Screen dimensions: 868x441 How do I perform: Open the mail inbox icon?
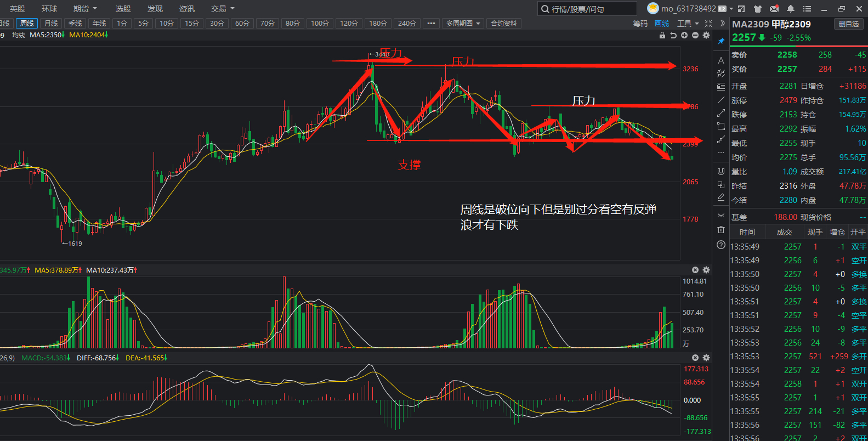774,9
